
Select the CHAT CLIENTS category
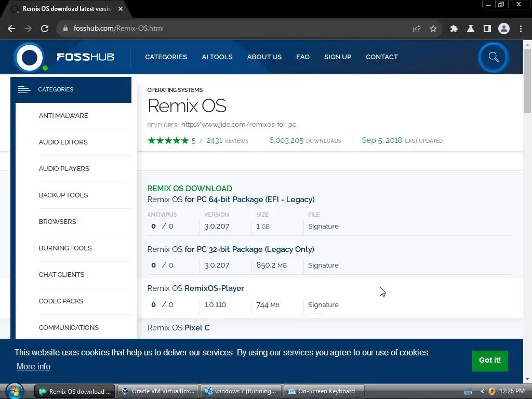coord(61,274)
